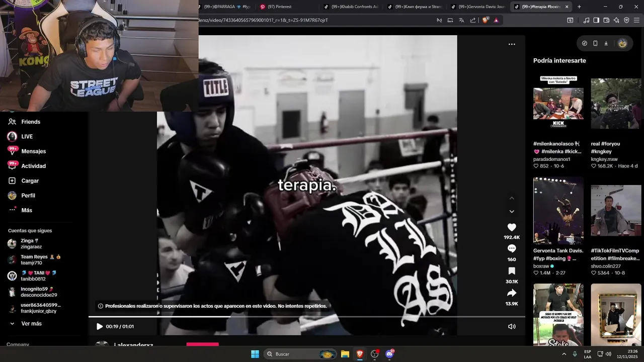Go to next video down chevron
Image resolution: width=644 pixels, height=362 pixels.
(x=512, y=212)
